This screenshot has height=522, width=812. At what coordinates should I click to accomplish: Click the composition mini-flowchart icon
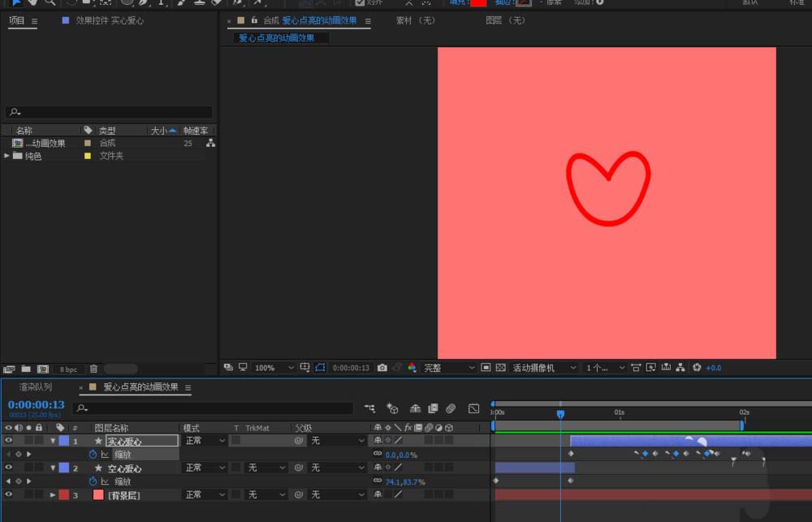pos(370,408)
